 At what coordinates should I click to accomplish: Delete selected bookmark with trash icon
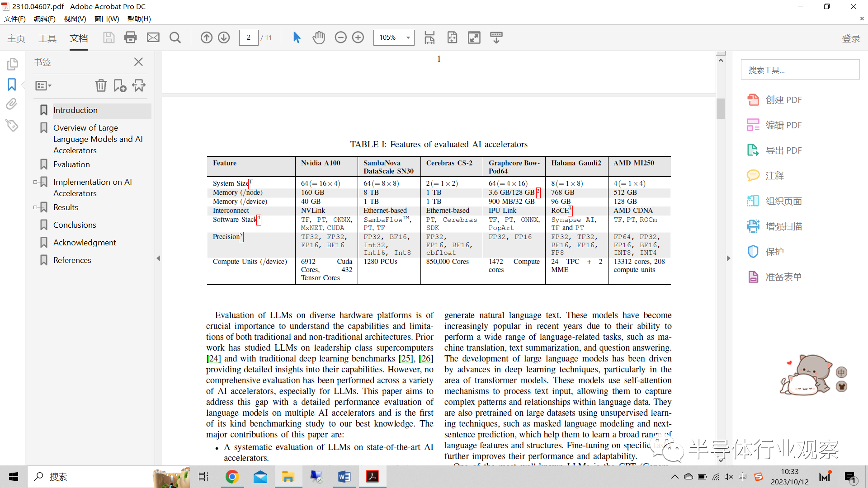click(x=101, y=85)
